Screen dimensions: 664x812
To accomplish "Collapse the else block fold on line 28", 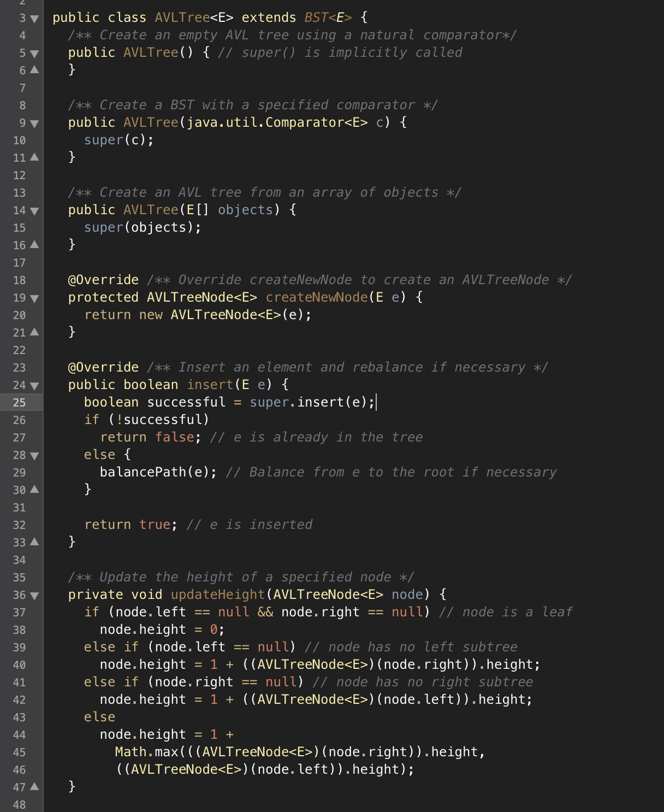I will tap(34, 455).
